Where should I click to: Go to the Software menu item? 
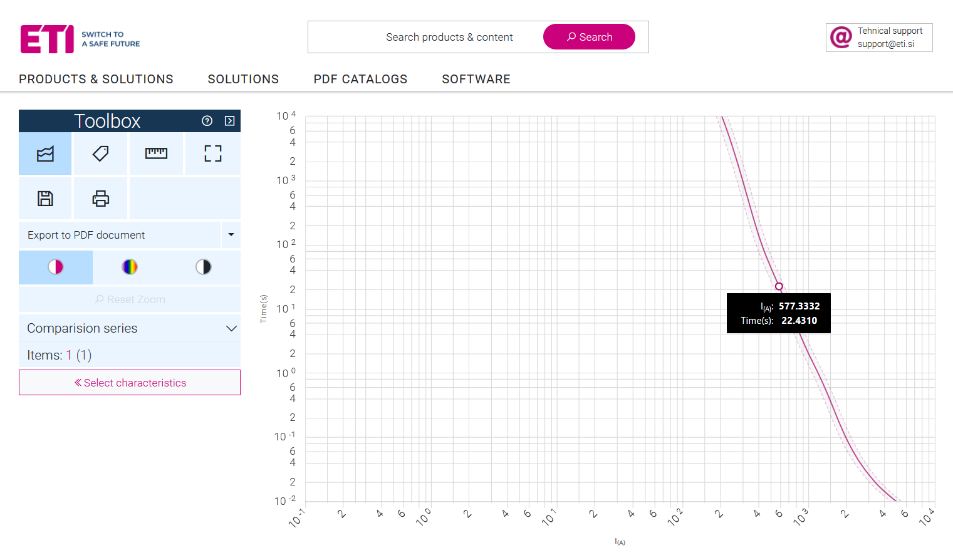click(x=476, y=79)
